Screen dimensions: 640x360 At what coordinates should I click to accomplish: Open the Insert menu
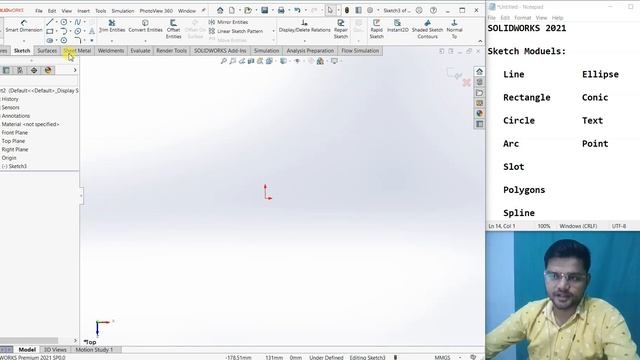pos(83,11)
